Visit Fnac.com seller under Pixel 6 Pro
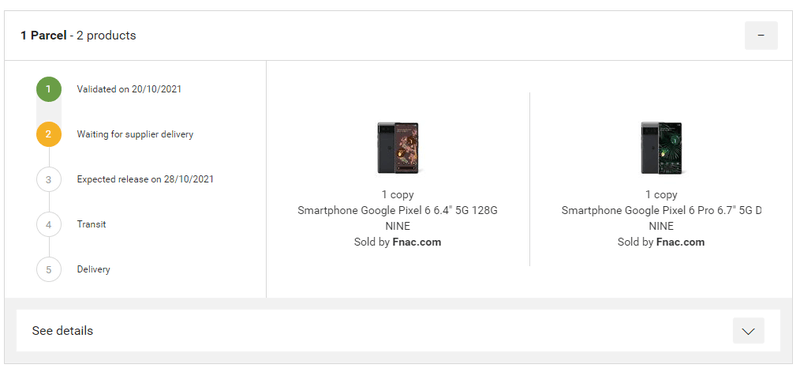The width and height of the screenshot is (800, 372). coord(680,242)
